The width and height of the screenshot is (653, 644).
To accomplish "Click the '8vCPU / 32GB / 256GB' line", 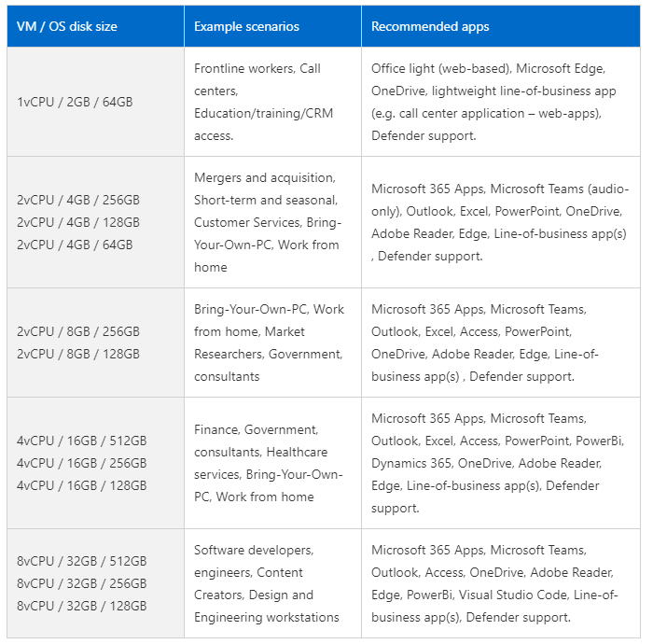I will coord(82,583).
